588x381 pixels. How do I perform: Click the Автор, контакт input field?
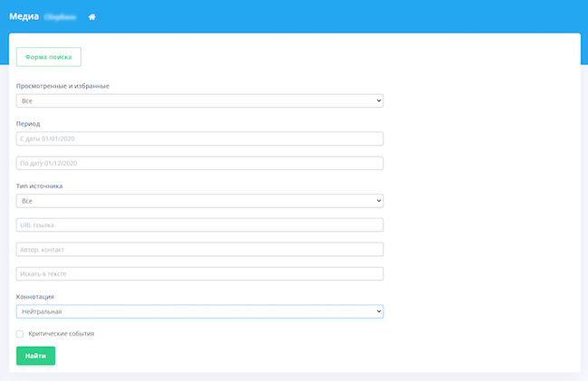coord(200,250)
